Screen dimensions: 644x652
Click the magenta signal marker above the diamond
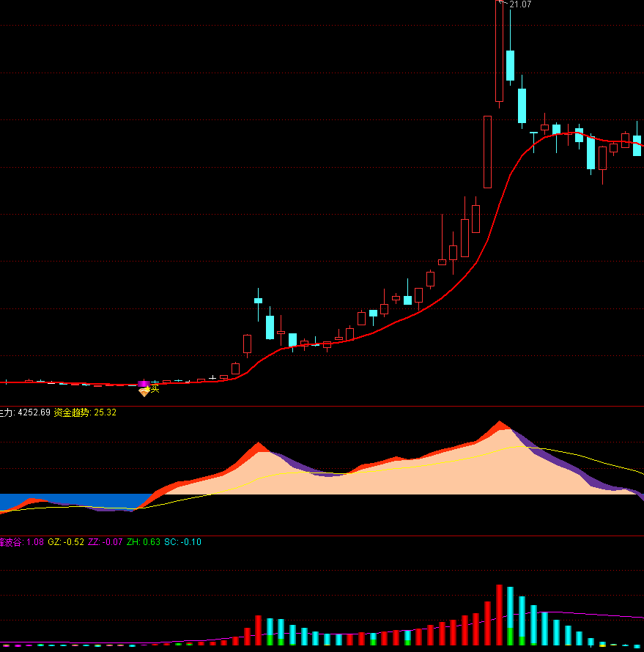click(x=144, y=383)
